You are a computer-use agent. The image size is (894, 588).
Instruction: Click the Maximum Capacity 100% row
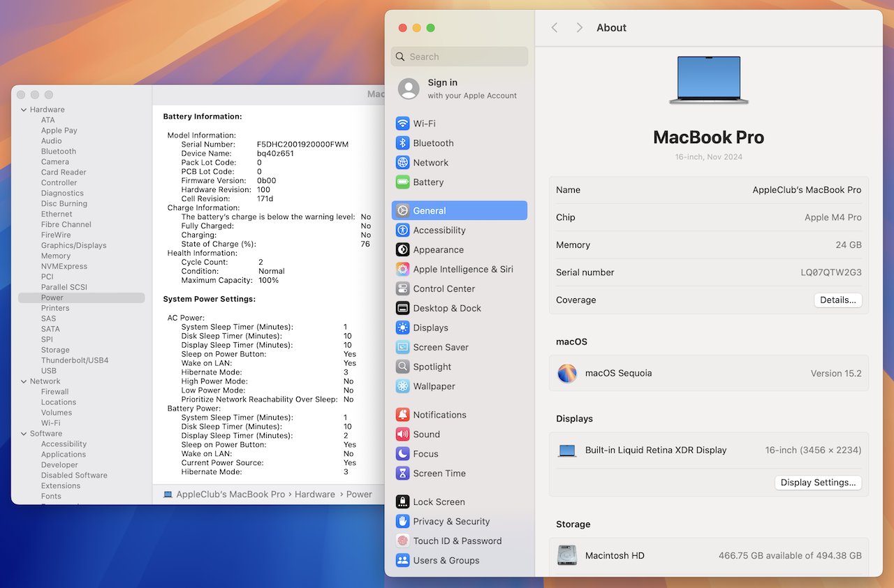click(x=230, y=281)
